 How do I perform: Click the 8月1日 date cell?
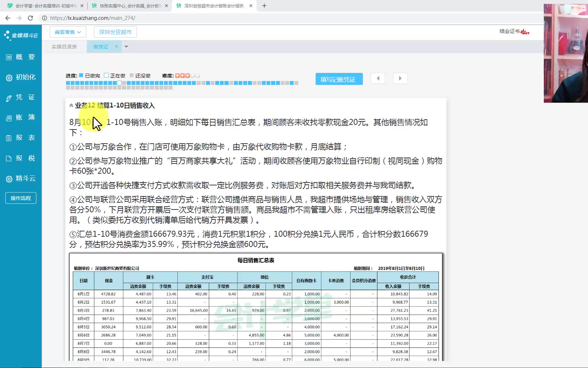pyautogui.click(x=83, y=294)
